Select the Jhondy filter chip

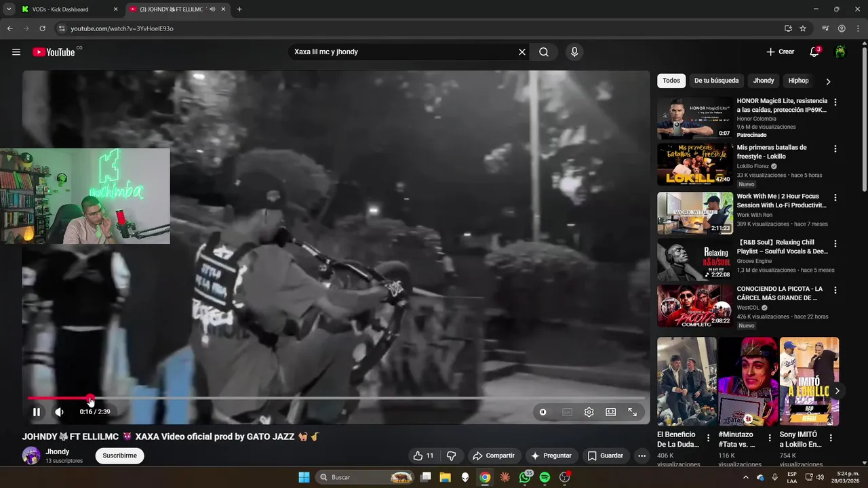point(764,81)
